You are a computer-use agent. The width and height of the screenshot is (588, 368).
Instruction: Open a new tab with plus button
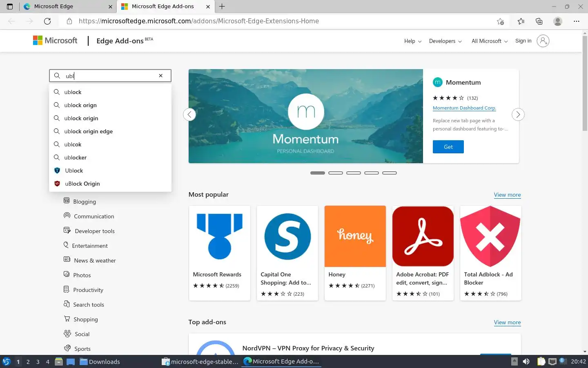(222, 7)
